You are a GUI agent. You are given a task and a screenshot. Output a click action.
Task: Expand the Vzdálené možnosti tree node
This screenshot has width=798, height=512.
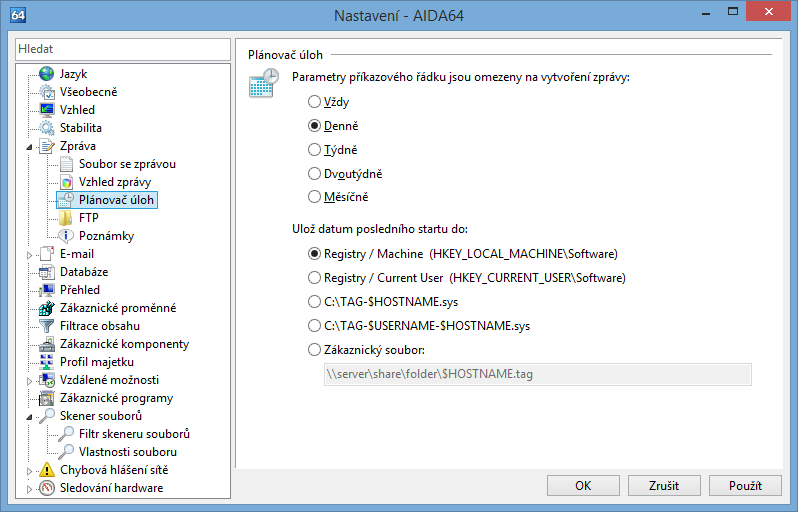pyautogui.click(x=29, y=381)
